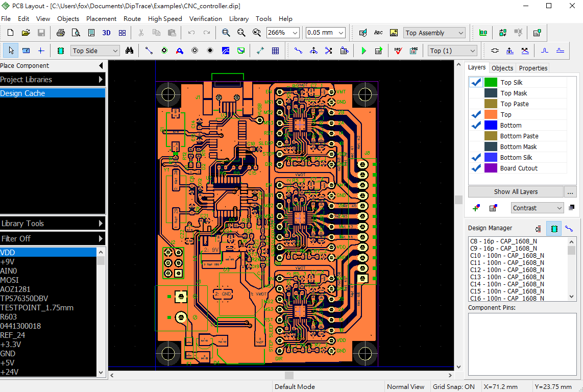Click the Show All Layers button
Screen dimensions: 583x392
tap(515, 191)
